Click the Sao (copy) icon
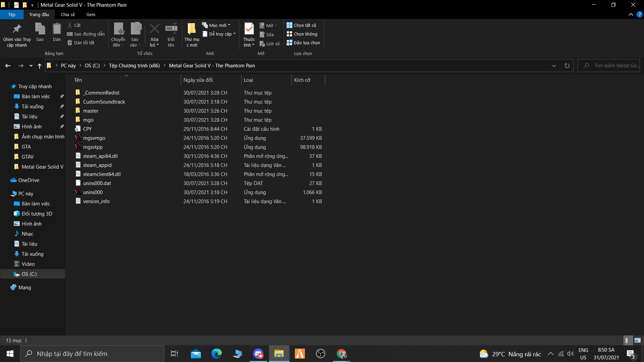The height and width of the screenshot is (362, 644). coord(40,32)
